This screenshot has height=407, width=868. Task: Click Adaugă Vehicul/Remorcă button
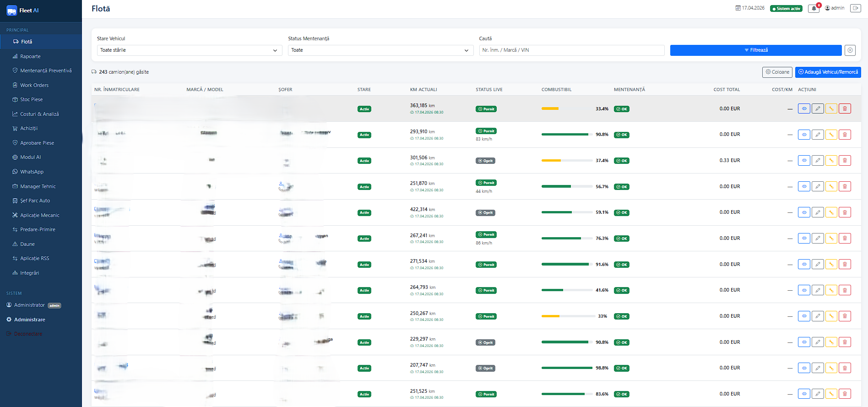click(828, 72)
